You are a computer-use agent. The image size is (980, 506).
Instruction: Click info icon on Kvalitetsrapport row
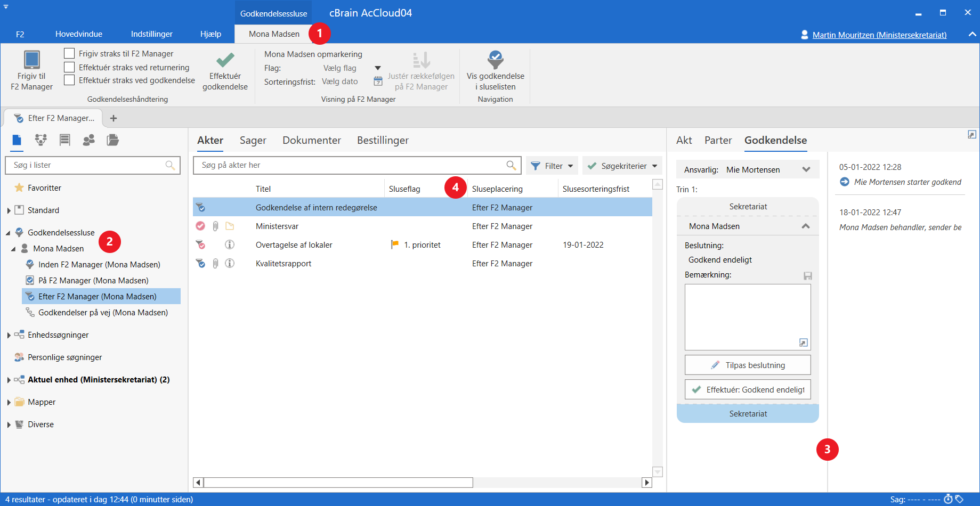point(230,264)
